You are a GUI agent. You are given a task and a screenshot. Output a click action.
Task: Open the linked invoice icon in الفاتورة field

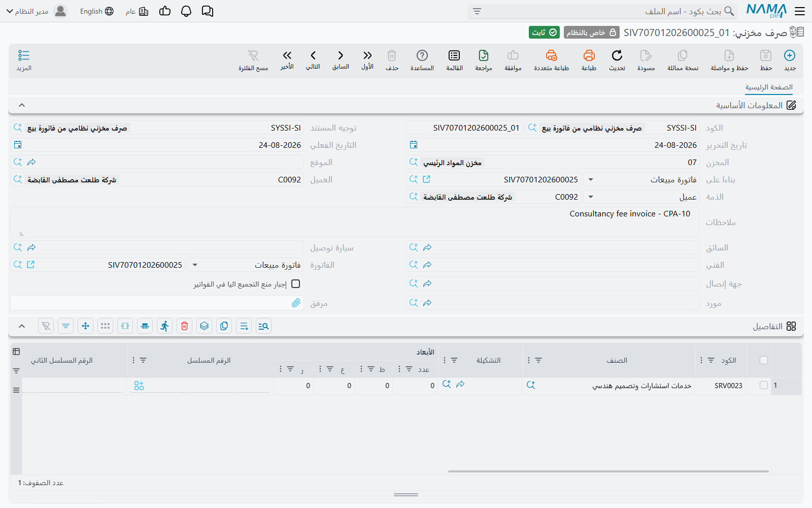pyautogui.click(x=30, y=265)
